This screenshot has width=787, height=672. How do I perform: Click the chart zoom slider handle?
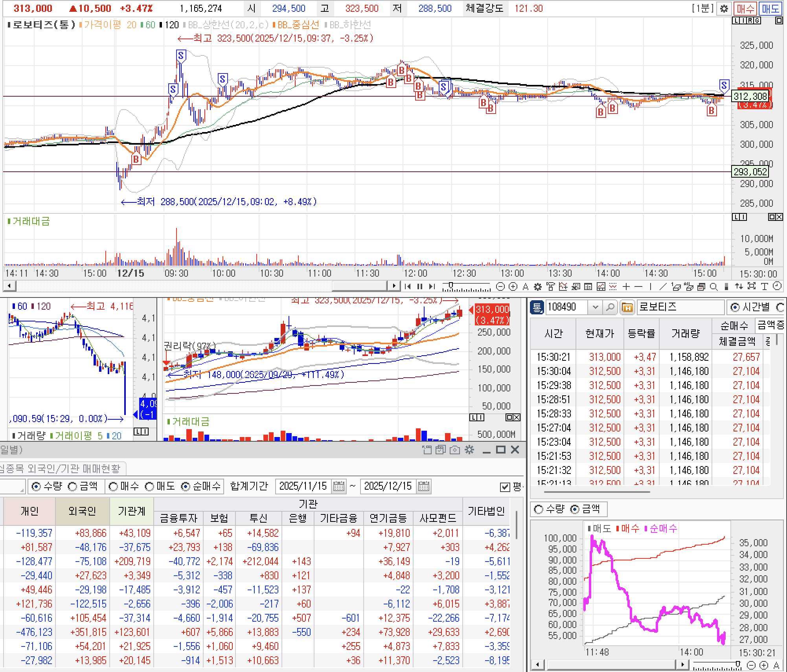point(451,285)
